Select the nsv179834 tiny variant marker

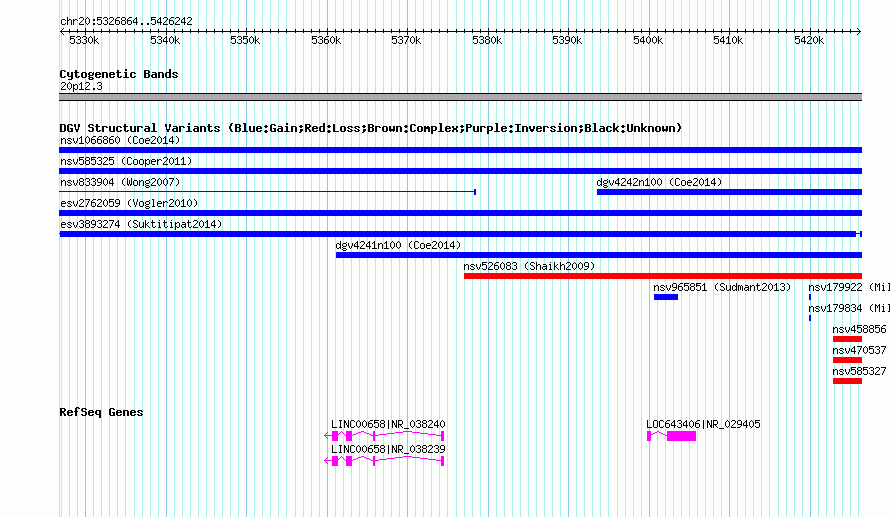pyautogui.click(x=810, y=318)
